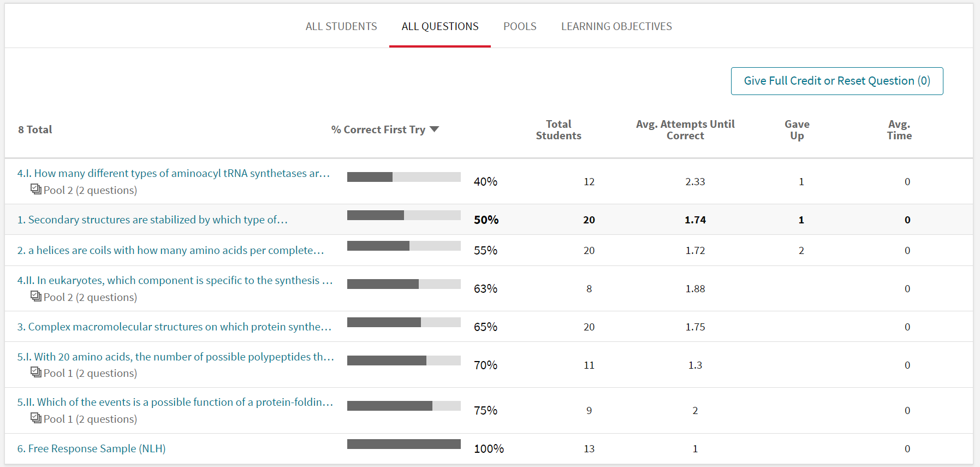Select the ALL QUESTIONS tab
980x467 pixels.
(x=439, y=26)
